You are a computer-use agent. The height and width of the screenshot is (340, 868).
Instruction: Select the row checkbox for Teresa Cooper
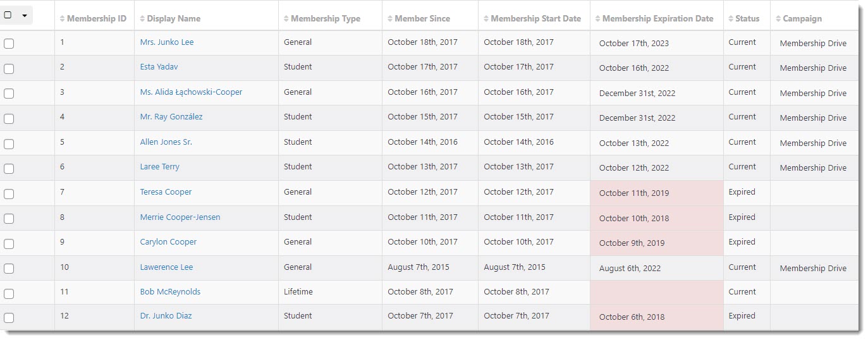(x=9, y=193)
